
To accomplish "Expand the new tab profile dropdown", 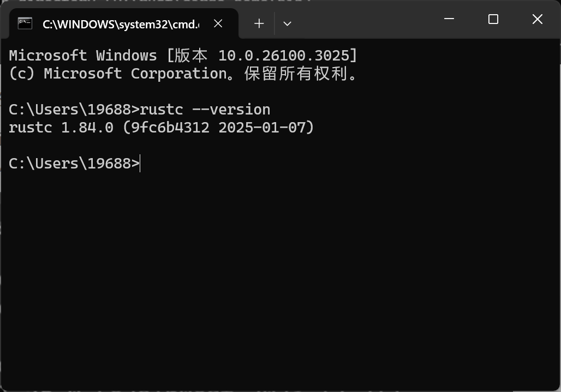I will (287, 23).
